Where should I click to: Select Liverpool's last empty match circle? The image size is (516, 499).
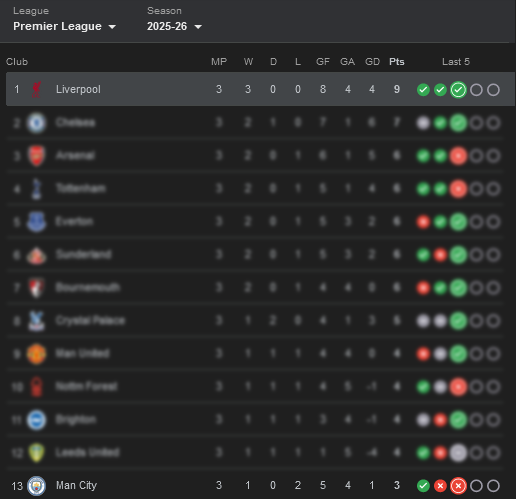pos(493,90)
